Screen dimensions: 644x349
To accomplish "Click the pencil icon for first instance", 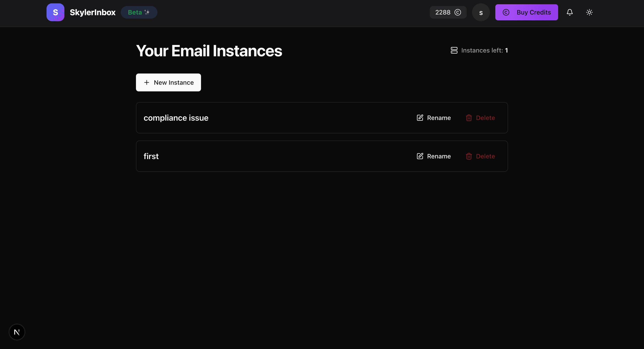I will (420, 156).
